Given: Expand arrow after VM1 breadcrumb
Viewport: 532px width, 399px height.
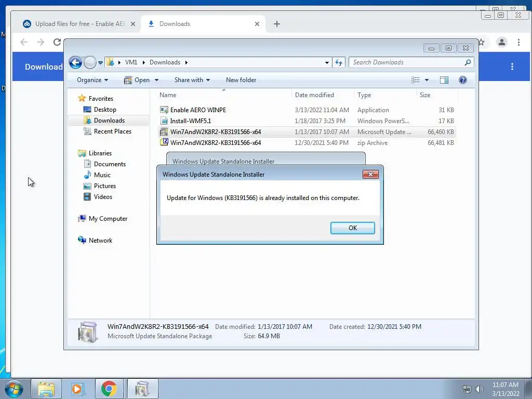Looking at the screenshot, I should point(143,63).
